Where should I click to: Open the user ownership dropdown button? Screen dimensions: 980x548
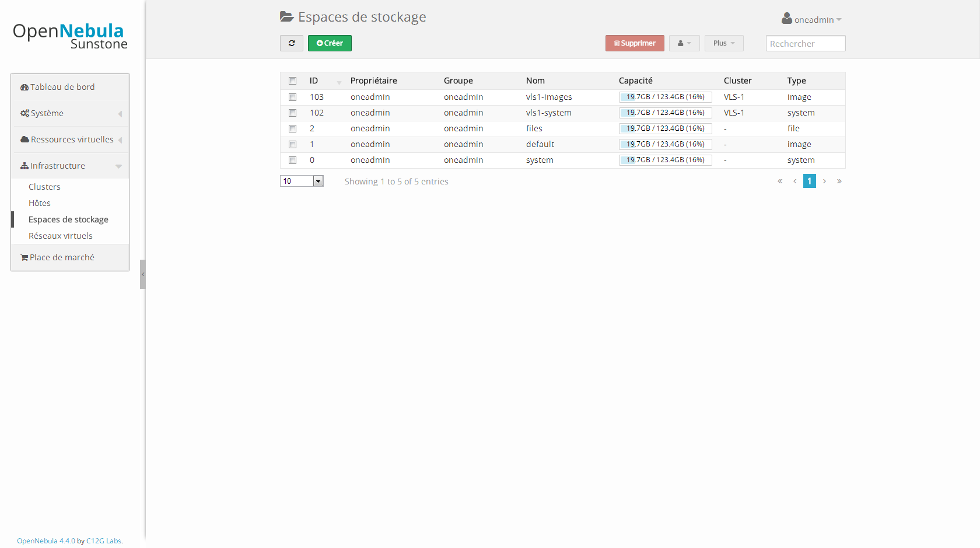tap(684, 43)
